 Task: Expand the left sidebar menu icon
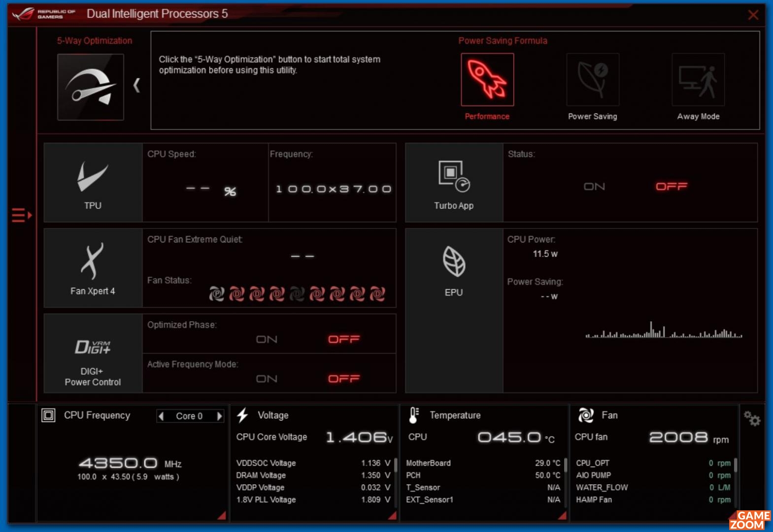(x=22, y=215)
